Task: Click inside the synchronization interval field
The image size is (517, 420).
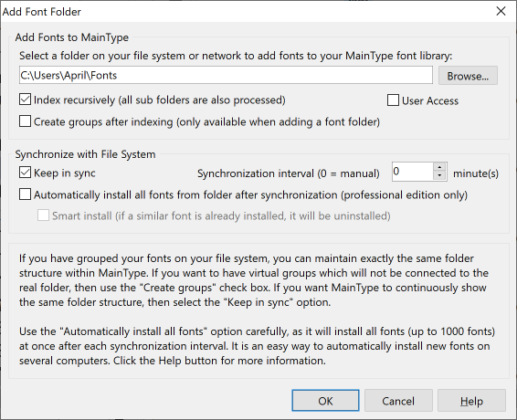Action: pyautogui.click(x=413, y=172)
